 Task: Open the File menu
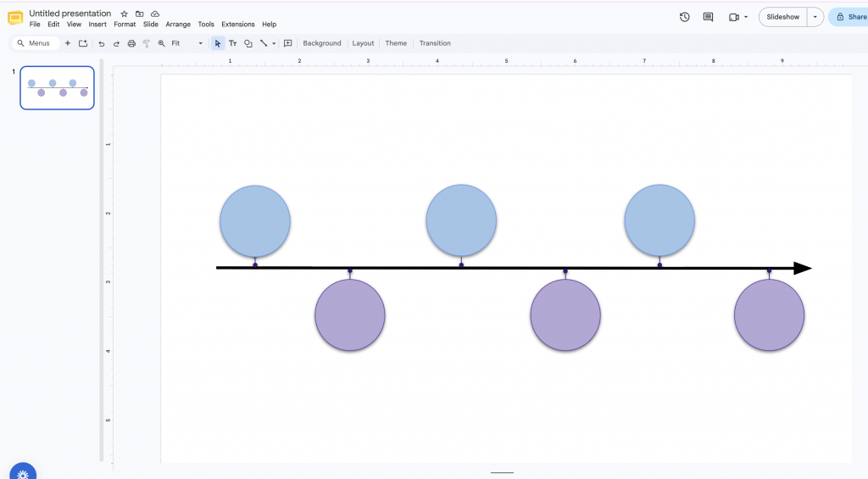tap(35, 25)
